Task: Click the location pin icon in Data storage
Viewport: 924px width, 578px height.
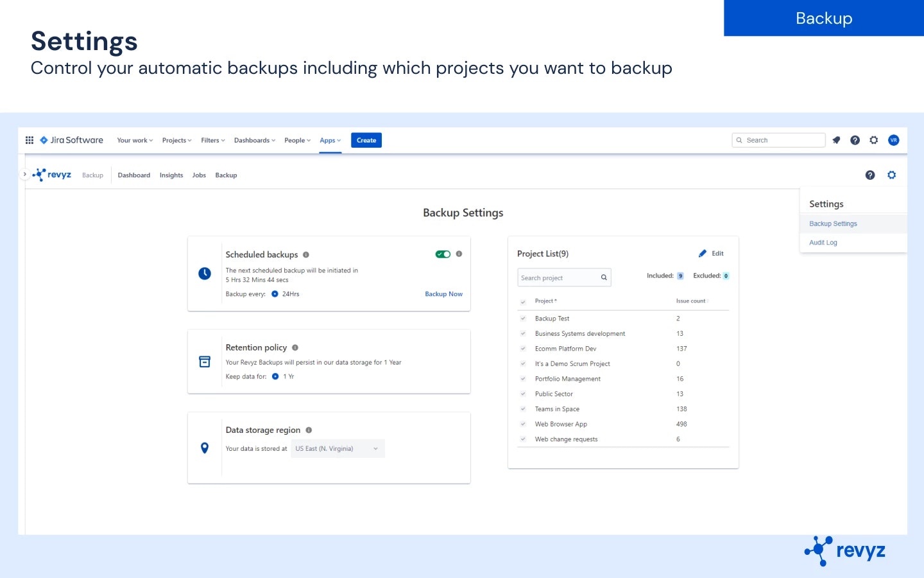Action: tap(205, 448)
